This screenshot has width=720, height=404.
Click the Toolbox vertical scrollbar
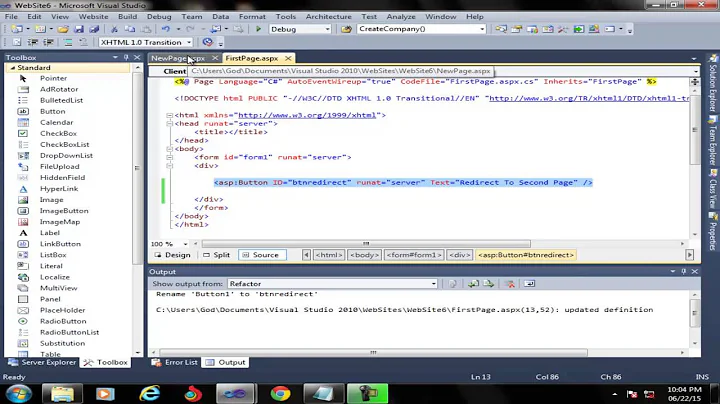pos(137,168)
